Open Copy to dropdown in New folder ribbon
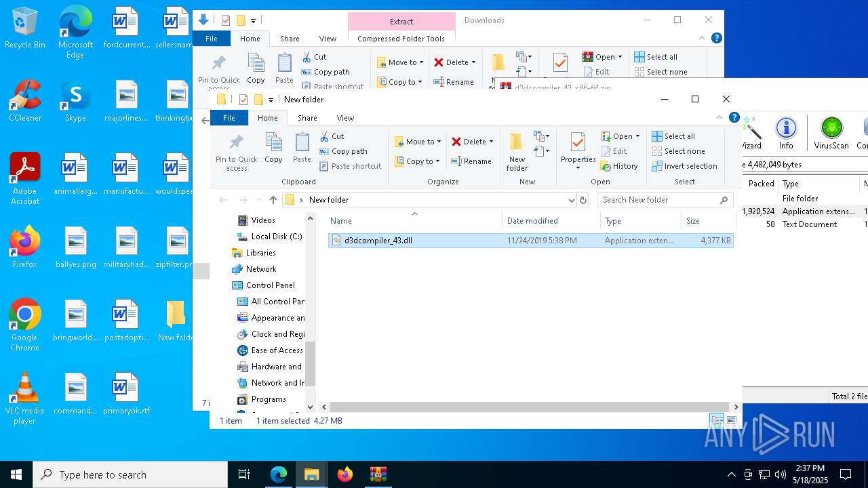This screenshot has height=488, width=868. coord(418,161)
